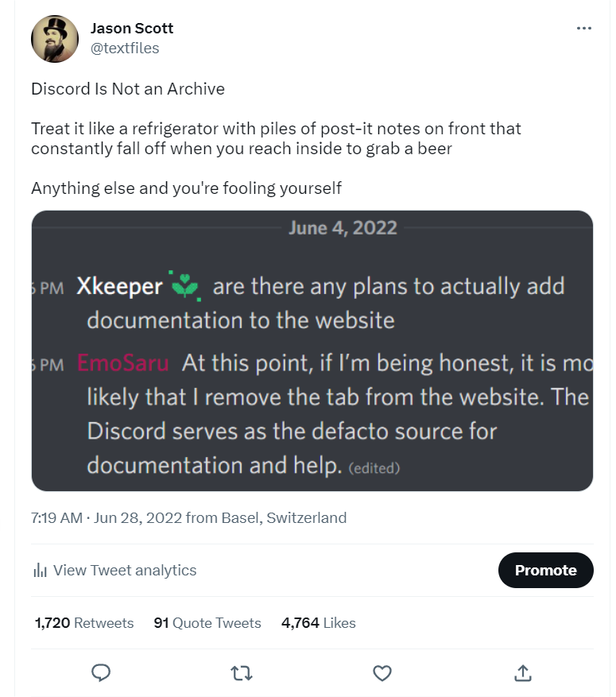Click the 1,720 Retweets count
Screen dimensions: 616x697
click(83, 623)
